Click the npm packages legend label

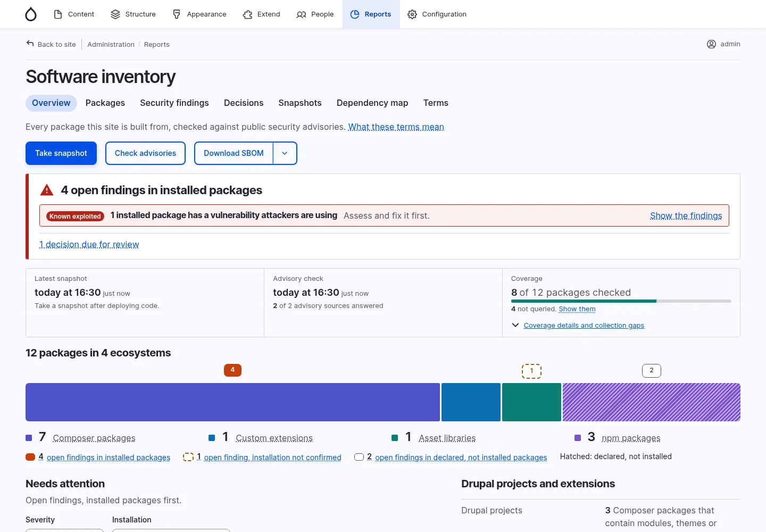(631, 438)
